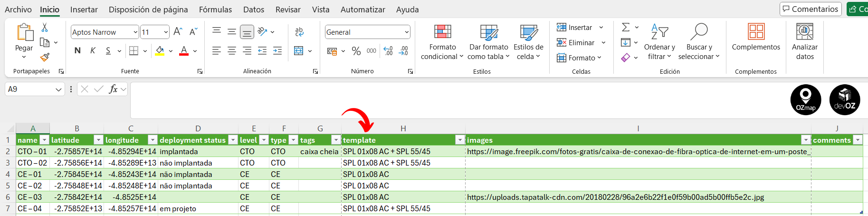Open number format General dropdown
This screenshot has width=868, height=216.
pos(407,32)
